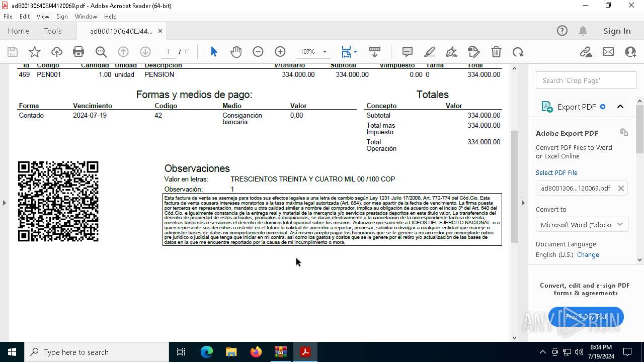Click the QR code in the invoice
The image size is (644, 362).
click(x=58, y=202)
